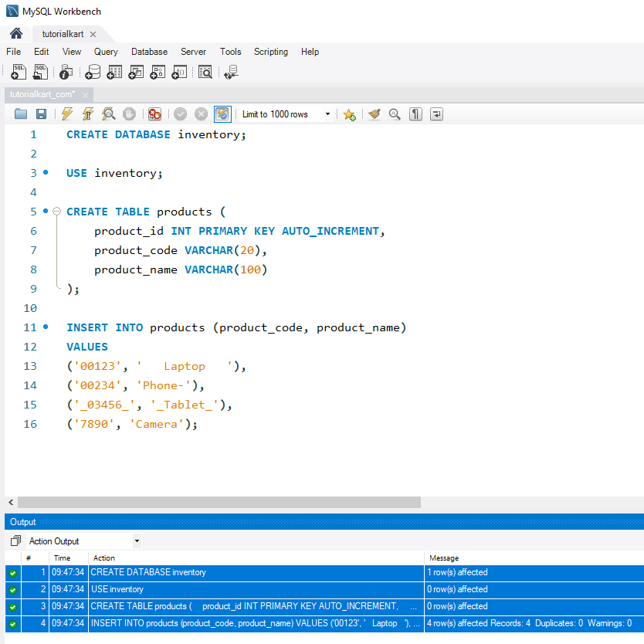Stop the running query hand icon
The height and width of the screenshot is (644, 644).
click(129, 114)
